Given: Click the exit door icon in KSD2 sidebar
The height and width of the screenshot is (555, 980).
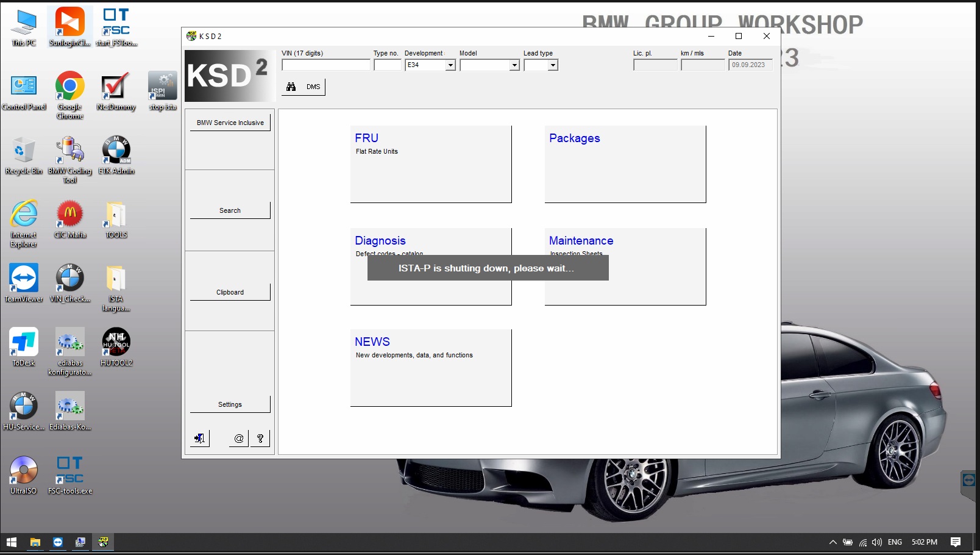Looking at the screenshot, I should click(x=199, y=439).
